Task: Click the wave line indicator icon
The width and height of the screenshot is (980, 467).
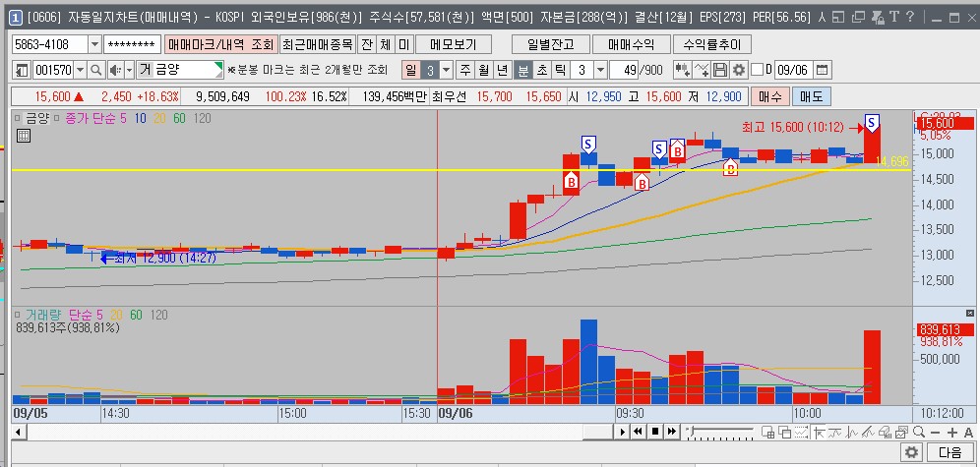Action: [834, 432]
